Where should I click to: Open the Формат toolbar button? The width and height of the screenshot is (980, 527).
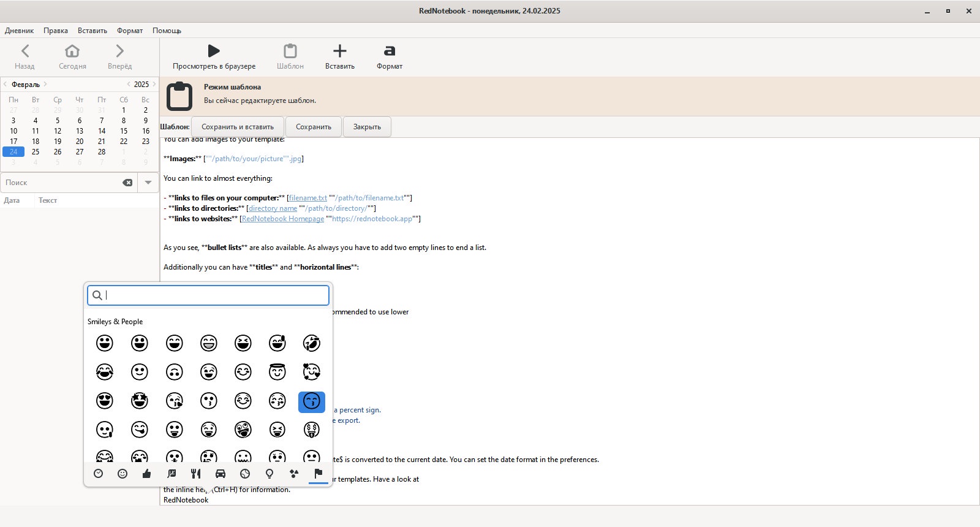click(x=390, y=56)
